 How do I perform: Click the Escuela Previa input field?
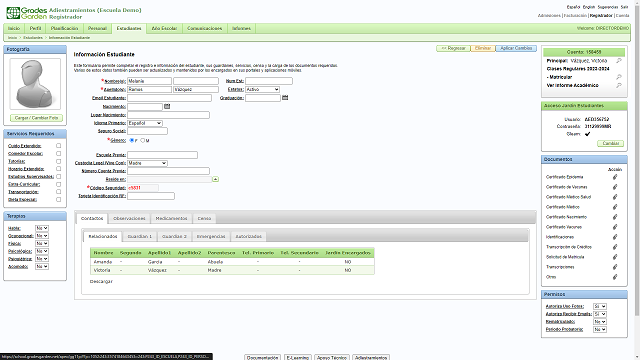click(162, 155)
